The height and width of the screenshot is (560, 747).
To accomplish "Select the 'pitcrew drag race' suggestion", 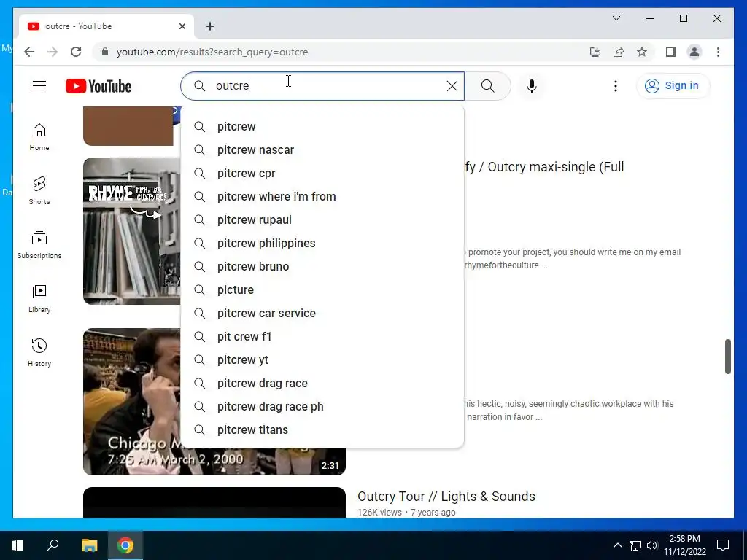I will (322, 384).
